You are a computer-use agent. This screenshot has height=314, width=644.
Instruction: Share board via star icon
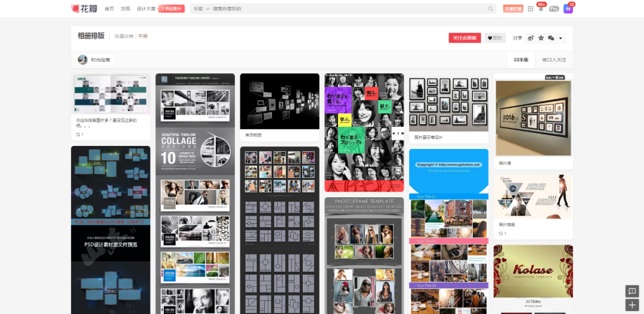click(x=541, y=38)
